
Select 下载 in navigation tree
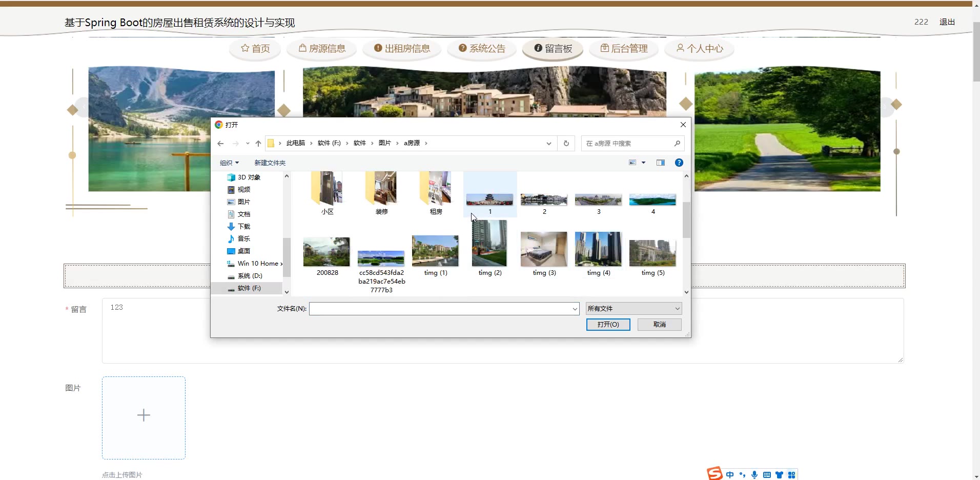tap(244, 227)
